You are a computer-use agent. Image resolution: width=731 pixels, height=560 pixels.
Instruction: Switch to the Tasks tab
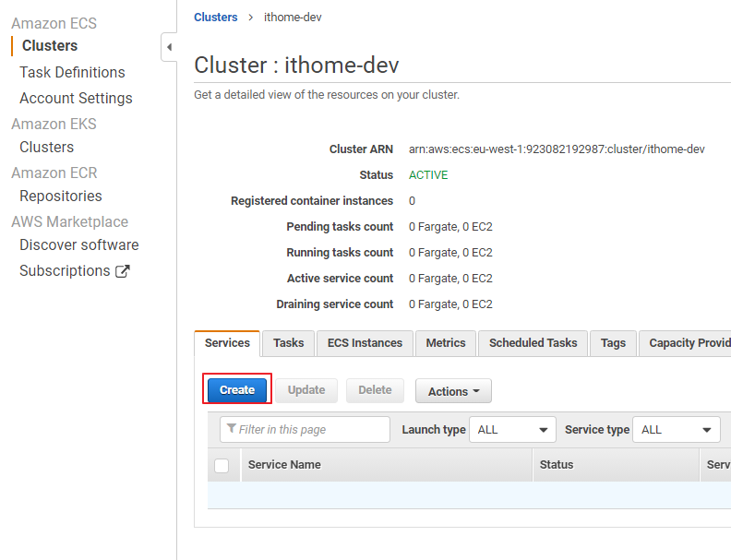288,343
